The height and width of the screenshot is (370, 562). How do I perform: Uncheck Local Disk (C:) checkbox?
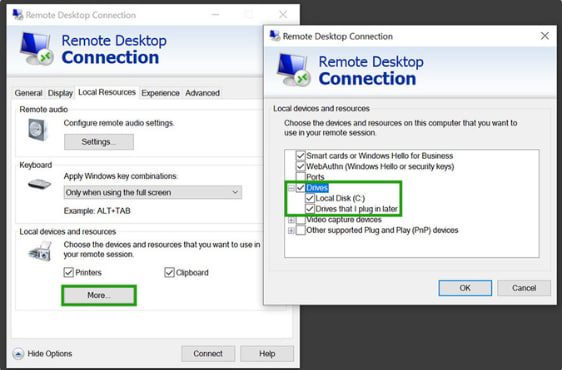(310, 198)
